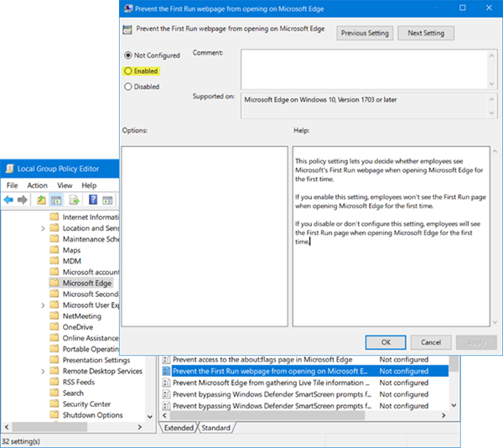Click the greyed Apply button
Screen dimensions: 503x448
coord(476,342)
